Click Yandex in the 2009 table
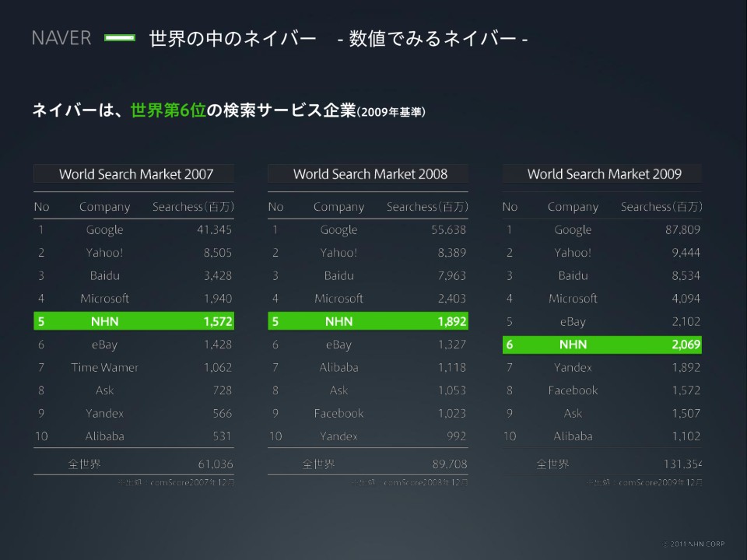This screenshot has width=747, height=560. (x=573, y=368)
